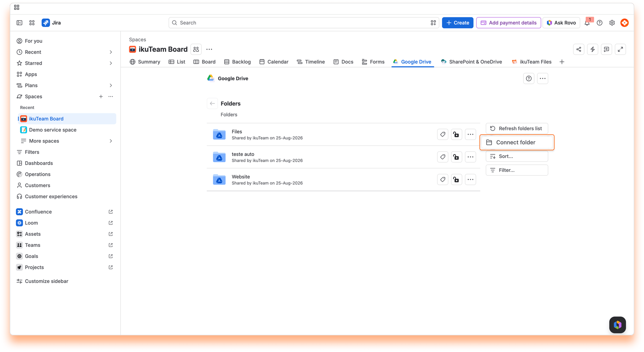Click the tag icon for Website folder
Screen dimensions: 644x352
tap(443, 179)
